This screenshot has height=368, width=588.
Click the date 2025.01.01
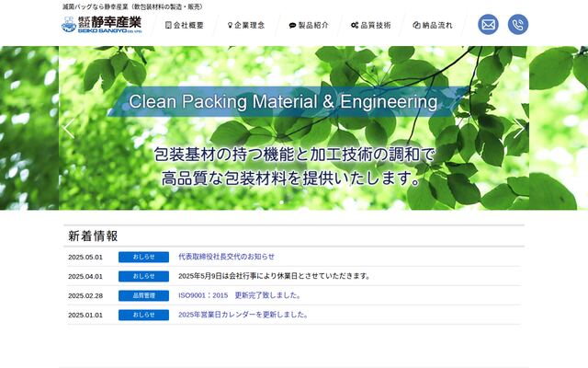point(85,315)
